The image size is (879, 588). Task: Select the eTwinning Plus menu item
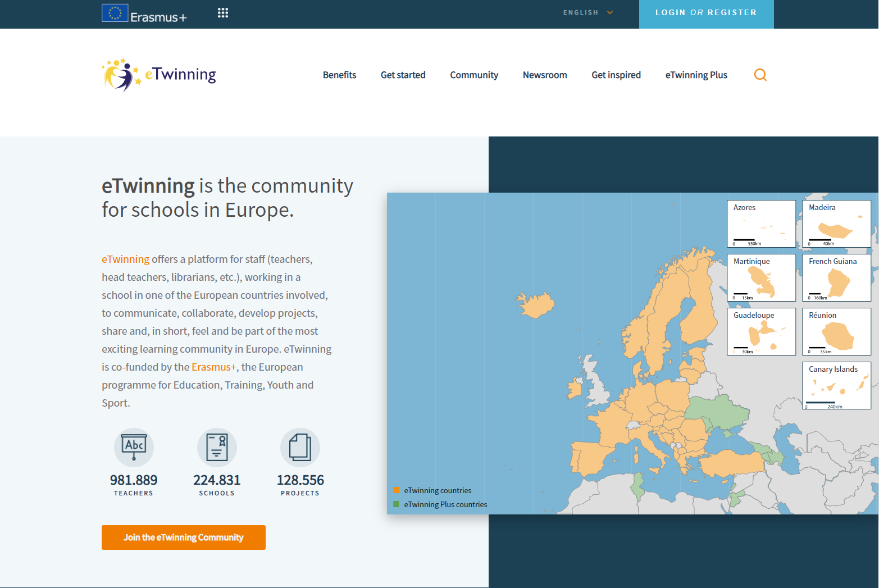coord(696,75)
